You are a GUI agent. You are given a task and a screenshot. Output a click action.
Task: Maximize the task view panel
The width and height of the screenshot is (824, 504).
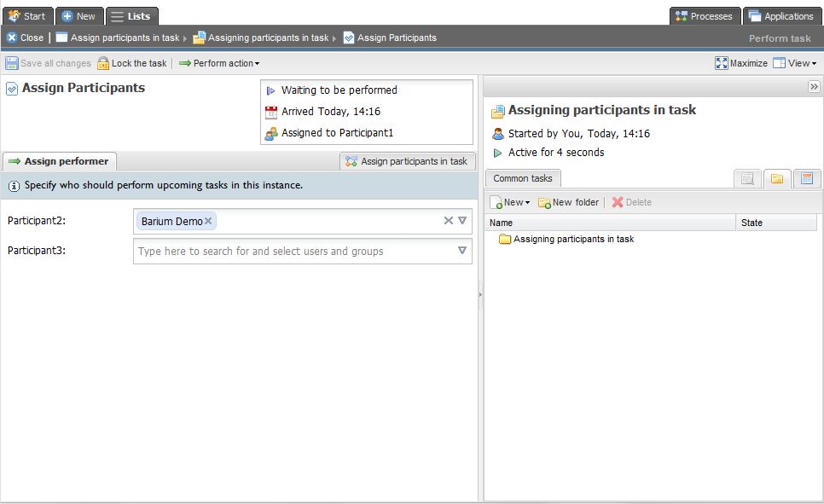tap(740, 63)
